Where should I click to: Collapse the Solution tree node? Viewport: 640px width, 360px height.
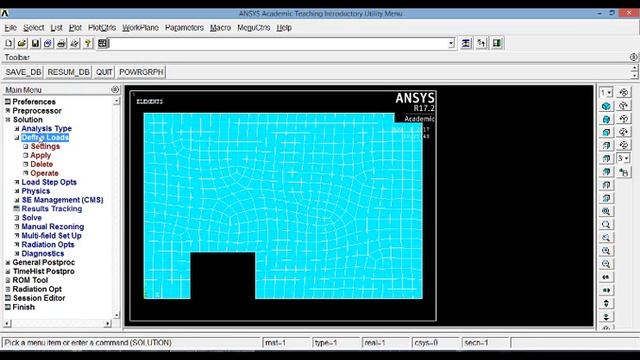point(8,120)
